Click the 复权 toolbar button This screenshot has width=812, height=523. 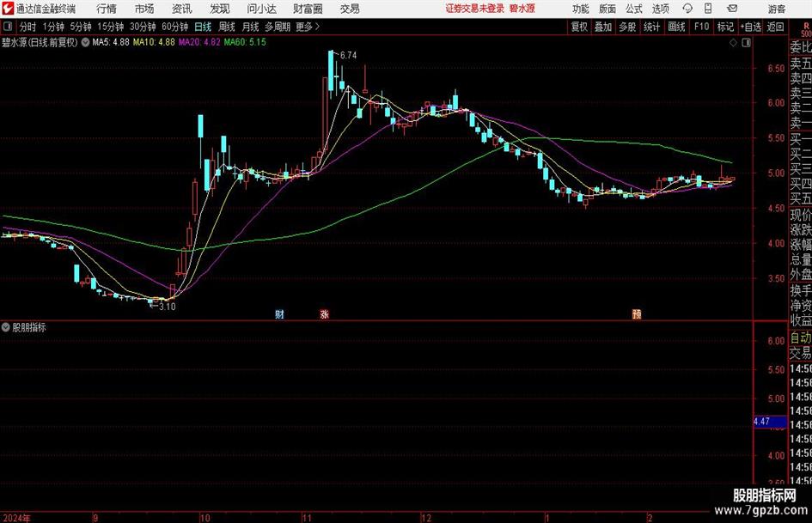point(579,27)
